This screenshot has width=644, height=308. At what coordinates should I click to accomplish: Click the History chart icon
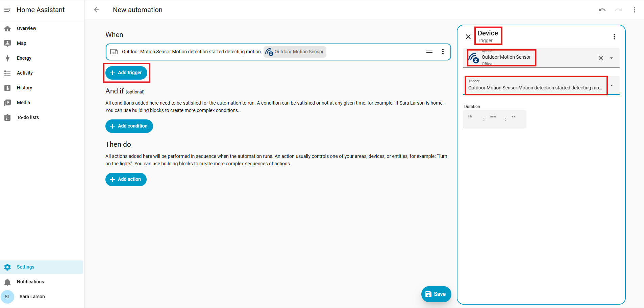pyautogui.click(x=7, y=88)
